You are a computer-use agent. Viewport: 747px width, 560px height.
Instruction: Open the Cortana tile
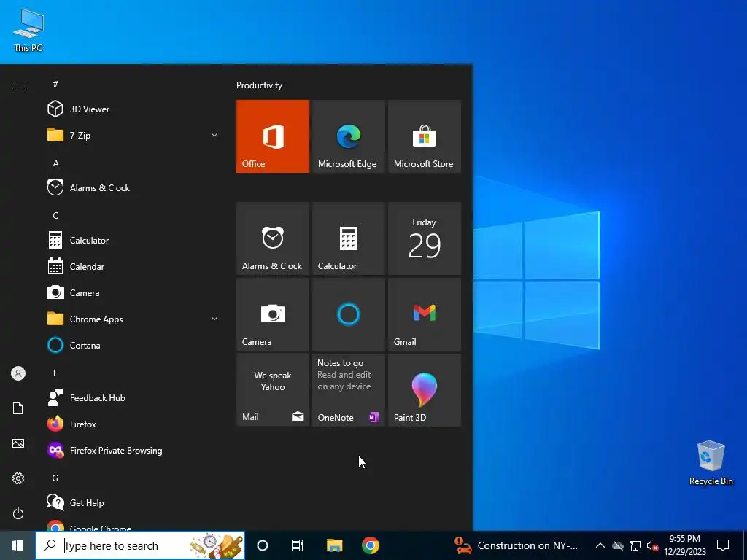[348, 314]
